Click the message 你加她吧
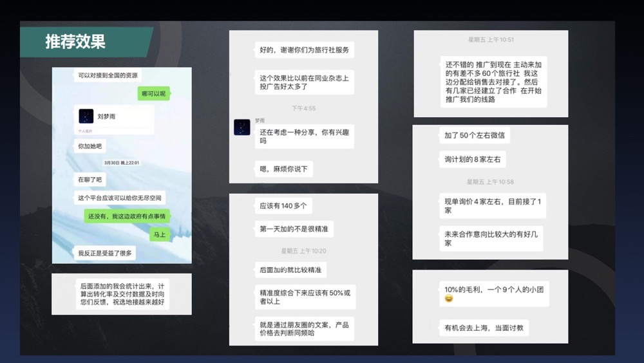Image resolution: width=644 pixels, height=363 pixels. click(90, 146)
